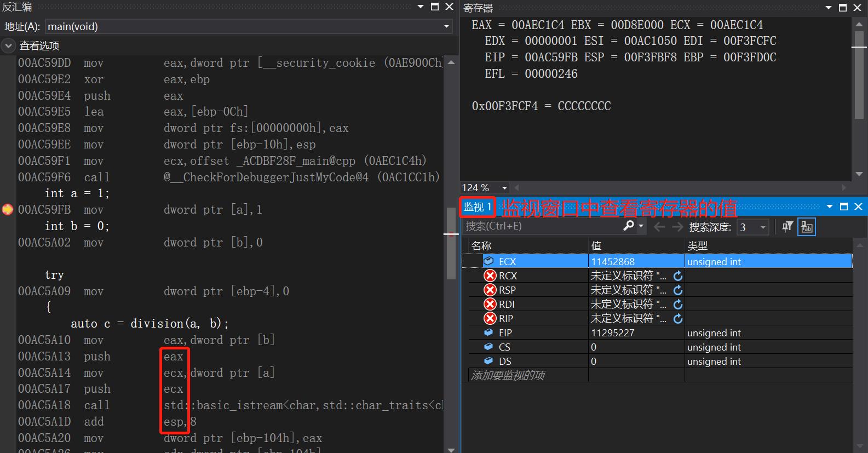
Task: Refresh the RDI watch value
Action: point(678,304)
